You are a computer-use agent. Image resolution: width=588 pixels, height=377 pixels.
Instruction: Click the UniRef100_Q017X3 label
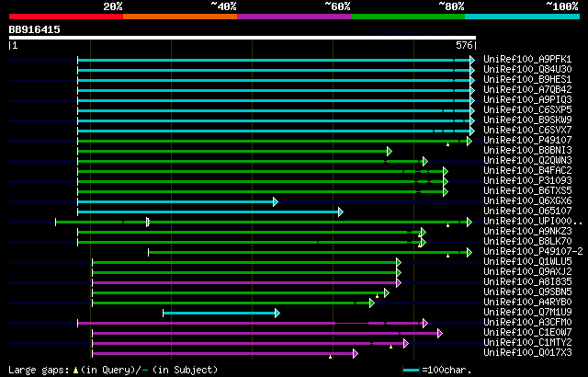click(527, 353)
